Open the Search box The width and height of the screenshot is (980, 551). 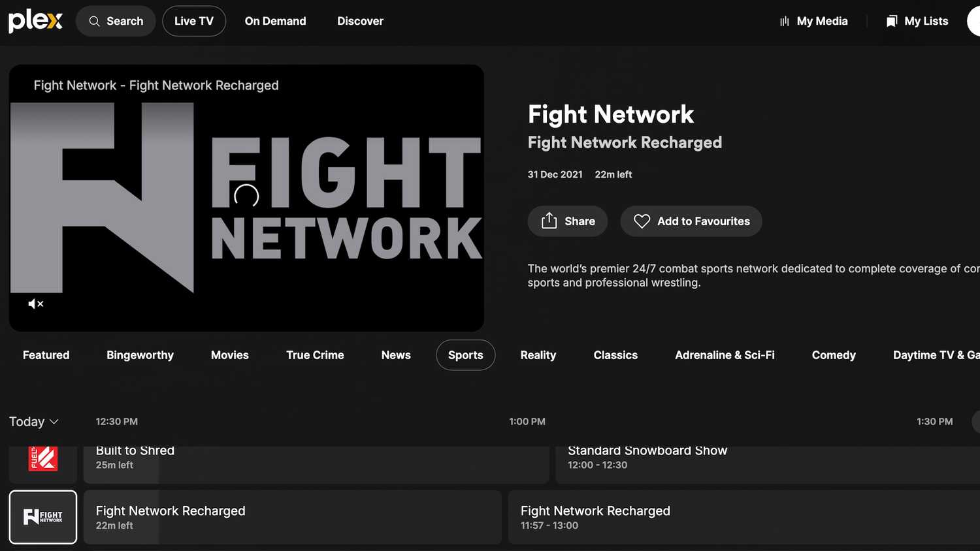click(116, 21)
